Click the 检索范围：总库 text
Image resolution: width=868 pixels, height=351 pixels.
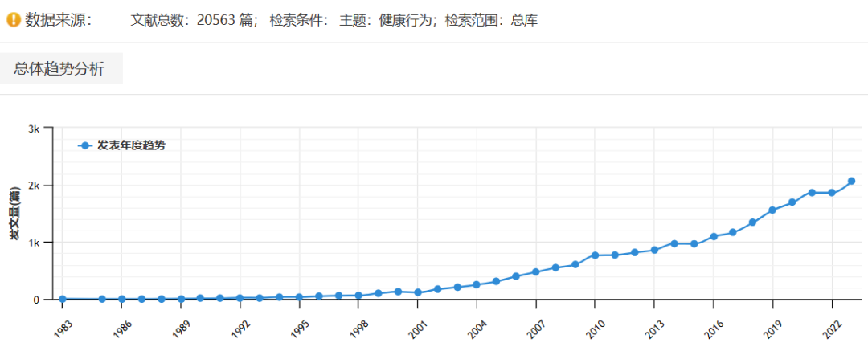491,21
